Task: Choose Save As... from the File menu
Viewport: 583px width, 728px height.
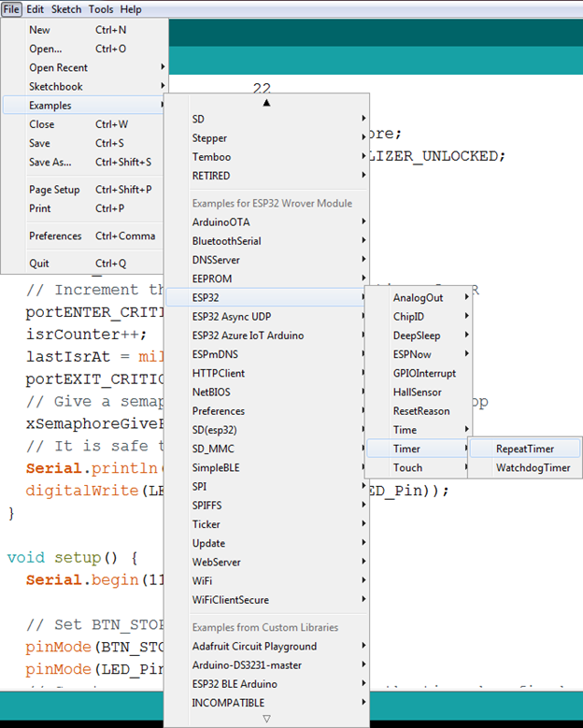Action: coord(84,163)
